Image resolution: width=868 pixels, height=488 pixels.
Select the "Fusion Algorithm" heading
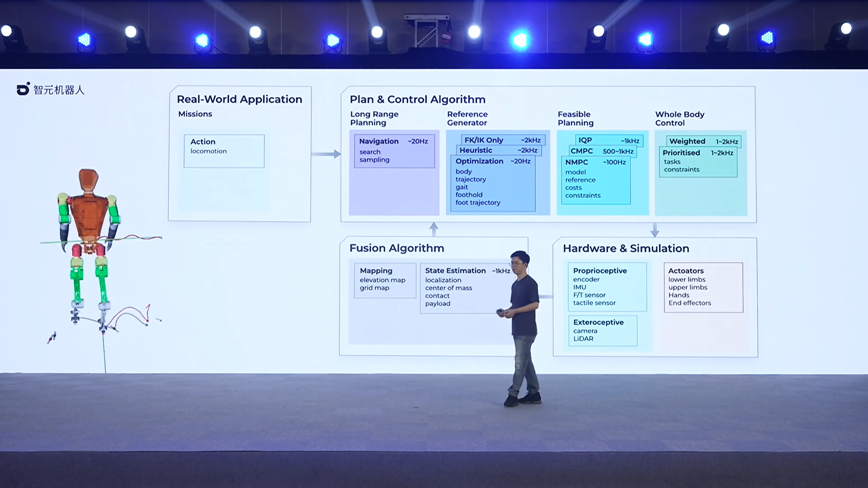[397, 248]
